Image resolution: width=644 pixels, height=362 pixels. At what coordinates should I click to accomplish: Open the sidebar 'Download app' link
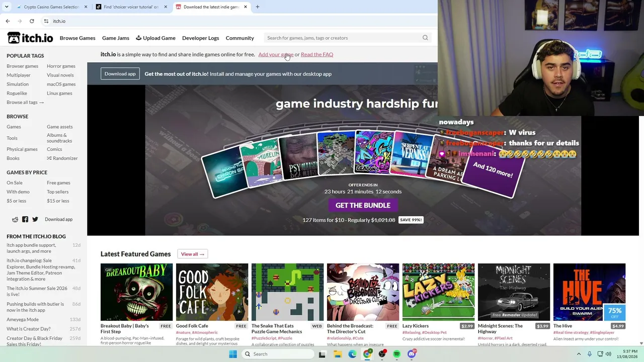tap(58, 219)
